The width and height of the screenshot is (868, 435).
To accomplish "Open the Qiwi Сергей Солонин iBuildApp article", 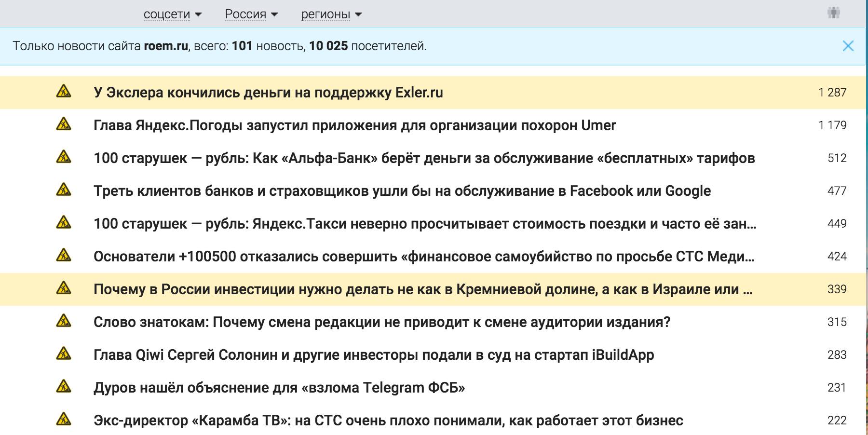I will [374, 355].
